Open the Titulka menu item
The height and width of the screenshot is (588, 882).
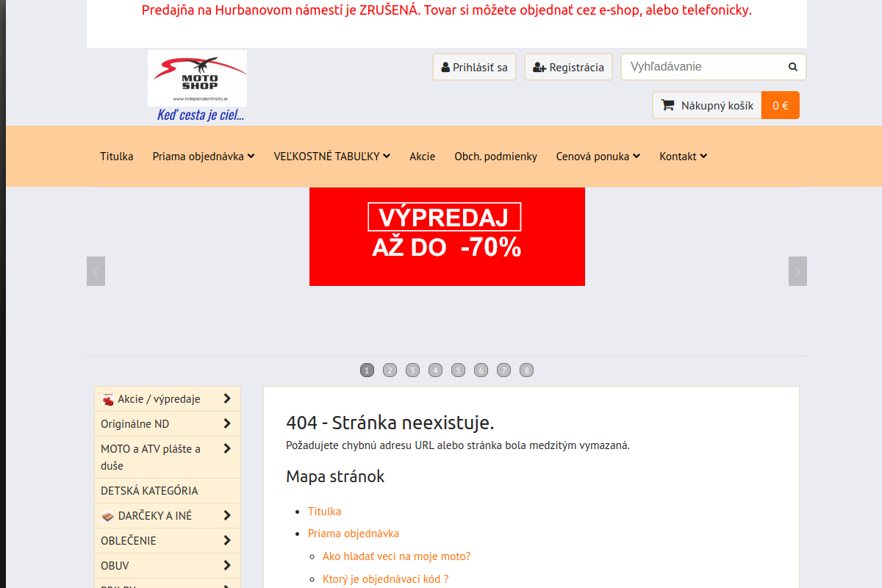click(x=117, y=157)
